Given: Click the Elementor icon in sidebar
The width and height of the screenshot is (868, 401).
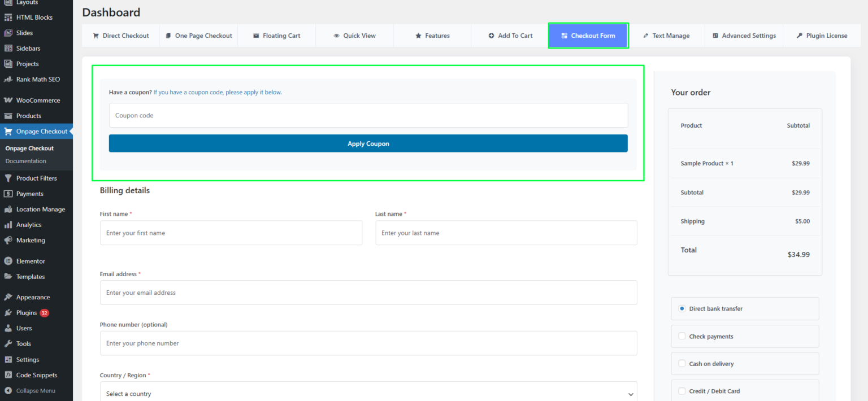Looking at the screenshot, I should pyautogui.click(x=8, y=261).
